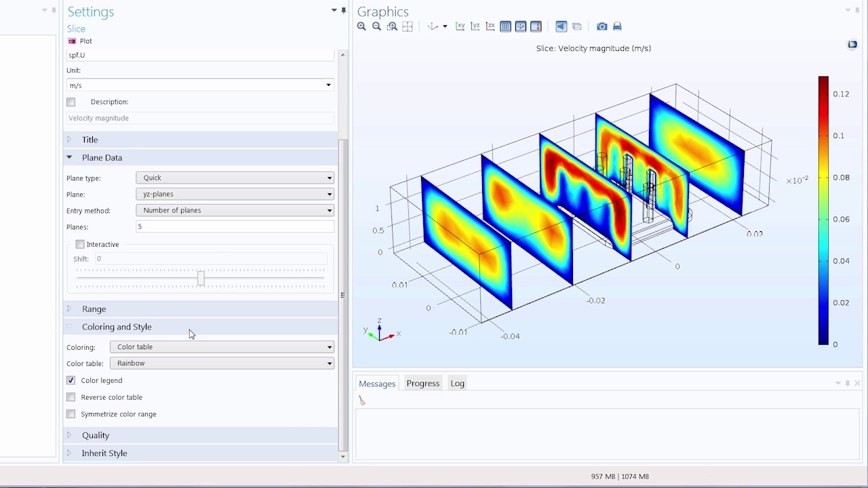Click the Shift slider handle
This screenshot has height=488, width=868.
pyautogui.click(x=201, y=279)
